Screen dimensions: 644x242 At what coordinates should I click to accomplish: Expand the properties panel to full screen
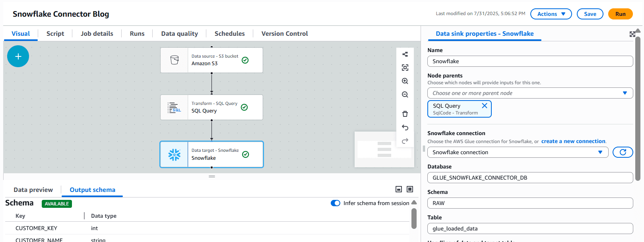[632, 34]
